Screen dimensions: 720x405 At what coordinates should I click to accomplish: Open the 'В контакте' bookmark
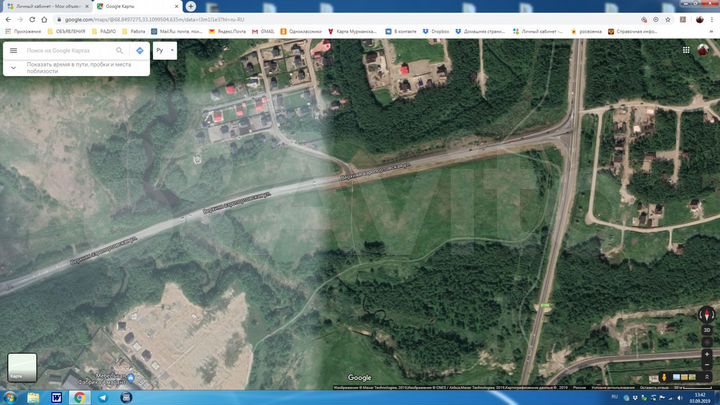401,32
